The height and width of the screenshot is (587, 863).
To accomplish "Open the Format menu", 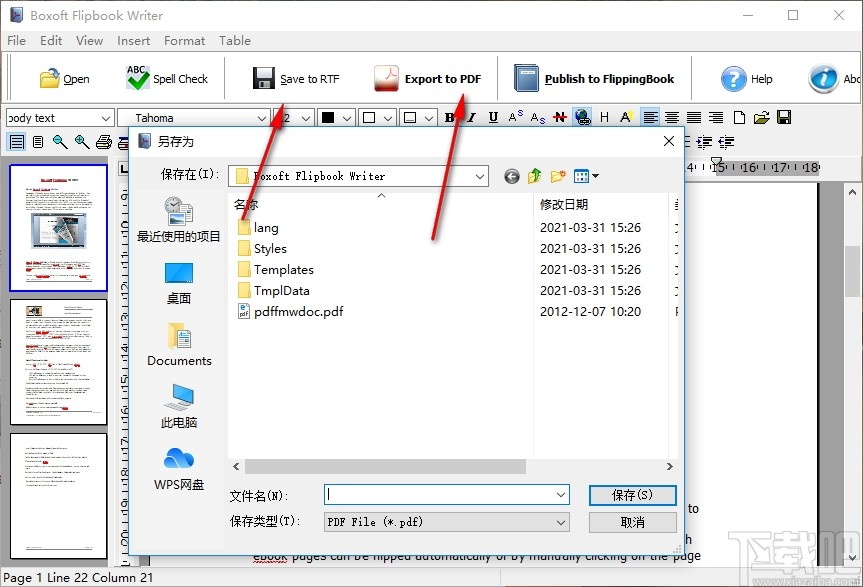I will [184, 41].
